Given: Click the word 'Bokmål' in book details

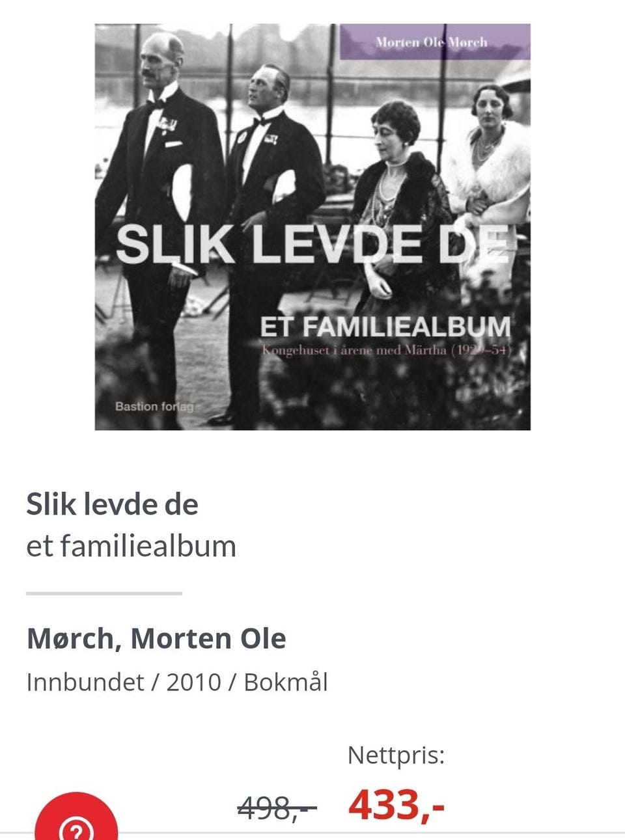Looking at the screenshot, I should tap(286, 682).
